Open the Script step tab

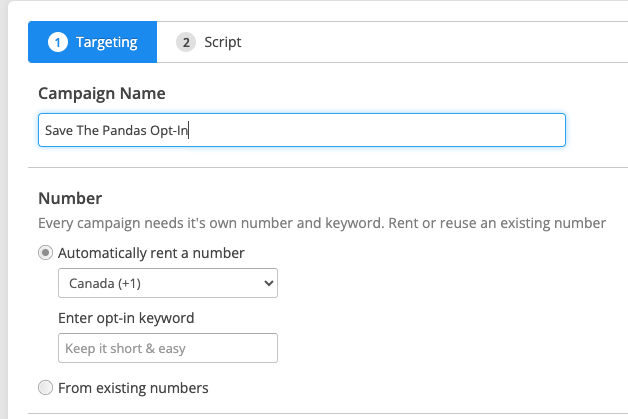point(209,42)
